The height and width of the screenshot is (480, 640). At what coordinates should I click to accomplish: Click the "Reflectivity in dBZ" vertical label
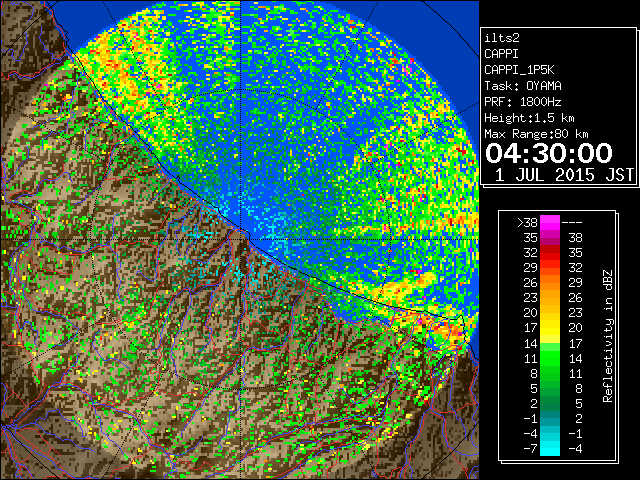pos(607,336)
